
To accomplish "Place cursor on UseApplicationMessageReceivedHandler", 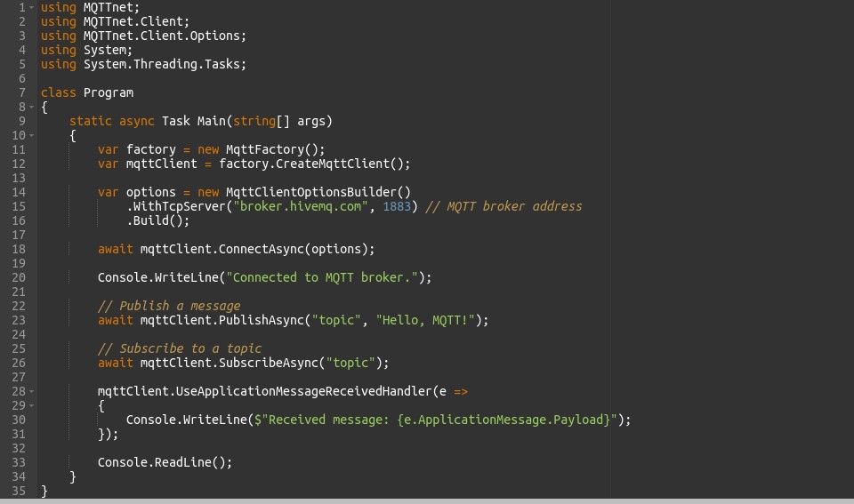I will coord(294,391).
